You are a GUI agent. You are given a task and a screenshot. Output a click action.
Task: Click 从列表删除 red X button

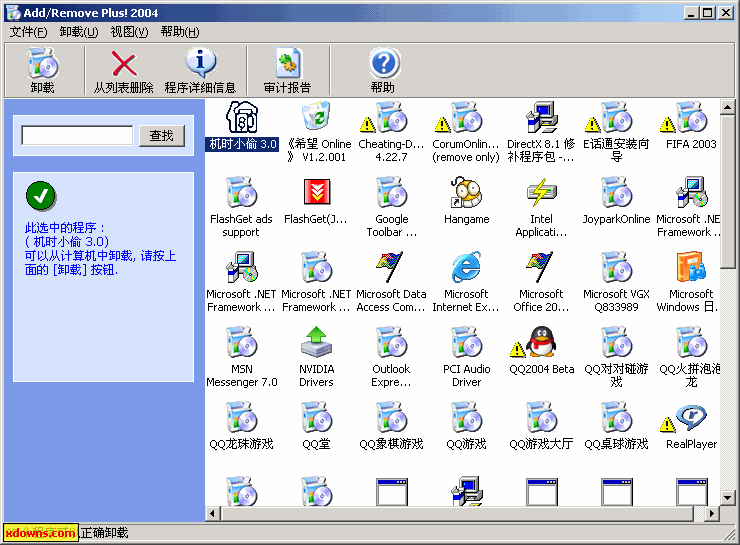pyautogui.click(x=124, y=64)
